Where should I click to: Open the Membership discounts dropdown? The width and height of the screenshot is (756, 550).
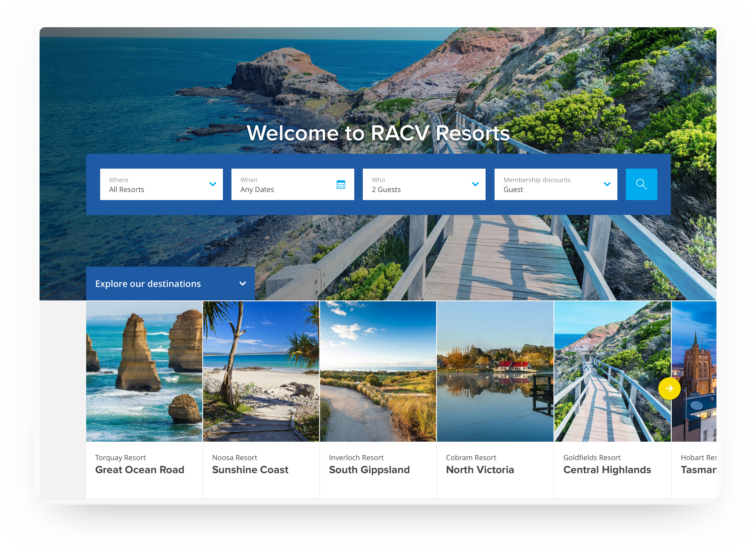555,184
